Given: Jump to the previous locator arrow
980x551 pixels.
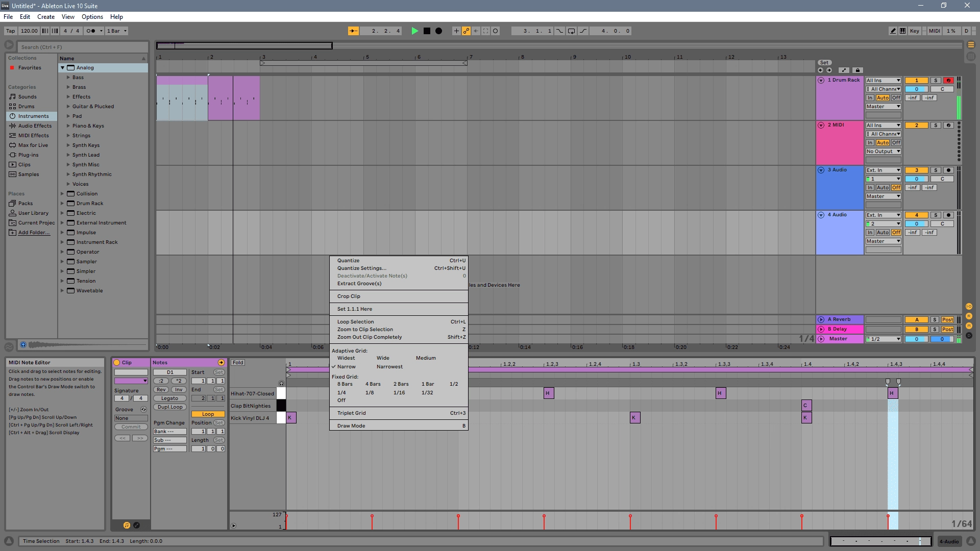Looking at the screenshot, I should pos(820,70).
